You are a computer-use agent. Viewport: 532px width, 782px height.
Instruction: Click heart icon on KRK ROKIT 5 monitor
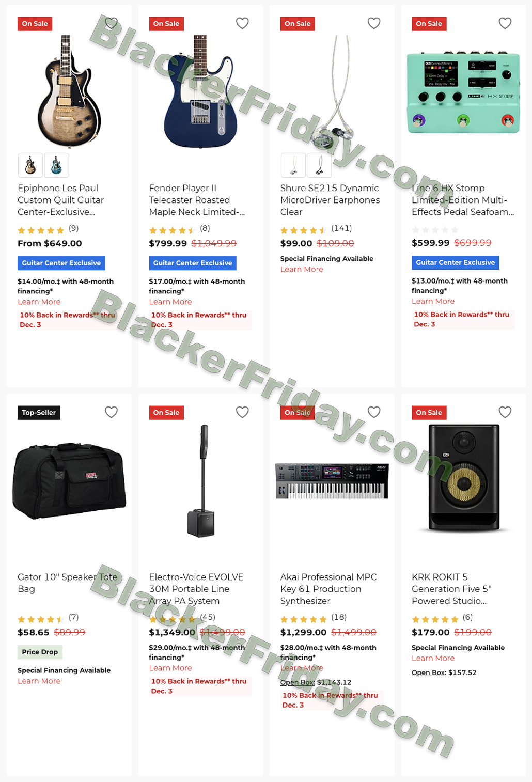505,412
